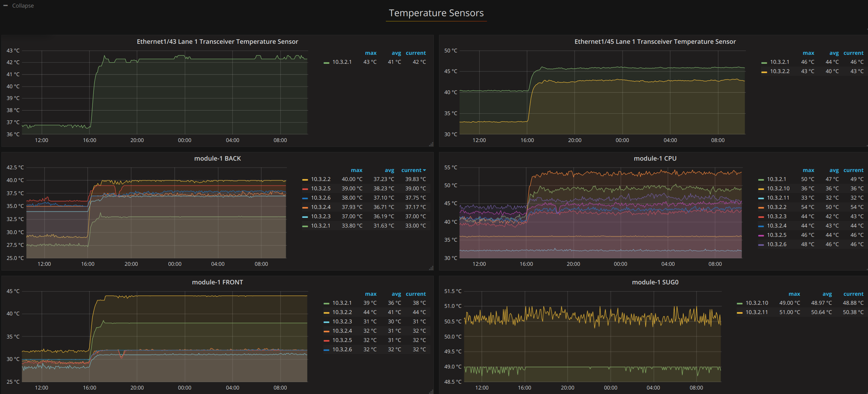Click the 42.5 °C y-axis label in module-1 BACK
This screenshot has width=868, height=394.
[15, 168]
